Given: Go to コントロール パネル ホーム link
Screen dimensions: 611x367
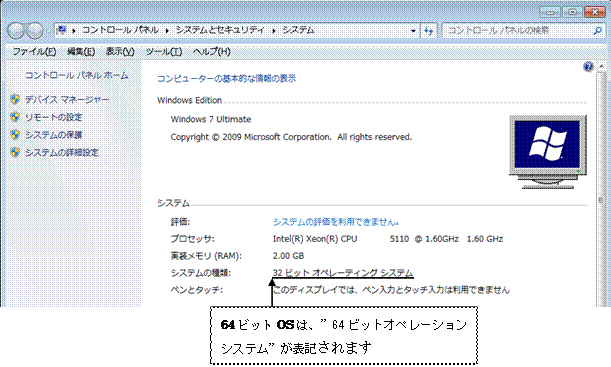Looking at the screenshot, I should [x=77, y=75].
